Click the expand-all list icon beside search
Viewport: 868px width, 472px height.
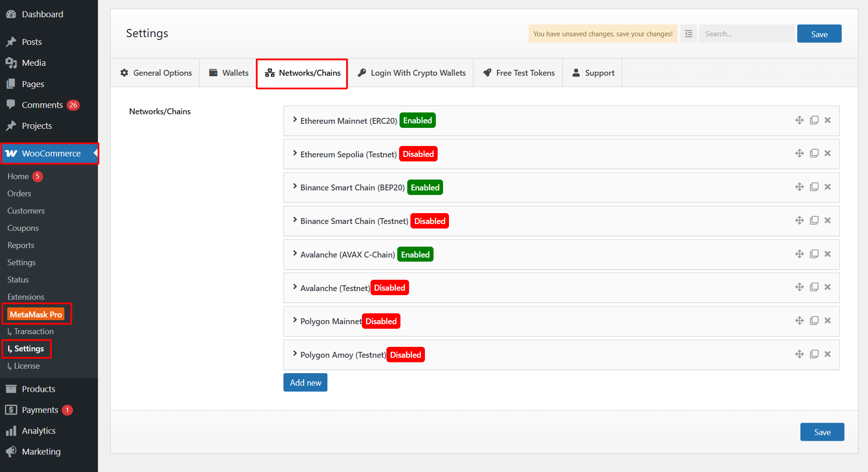(688, 34)
